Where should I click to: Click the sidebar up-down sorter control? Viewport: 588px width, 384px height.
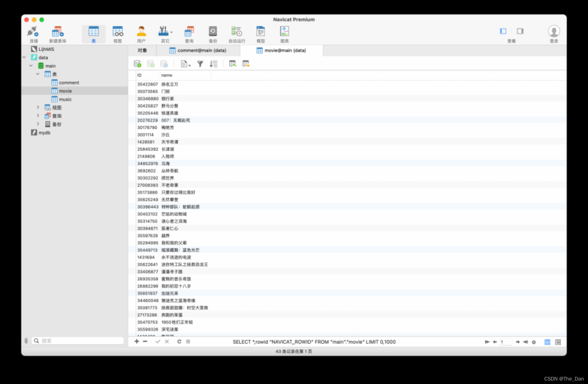[x=26, y=341]
